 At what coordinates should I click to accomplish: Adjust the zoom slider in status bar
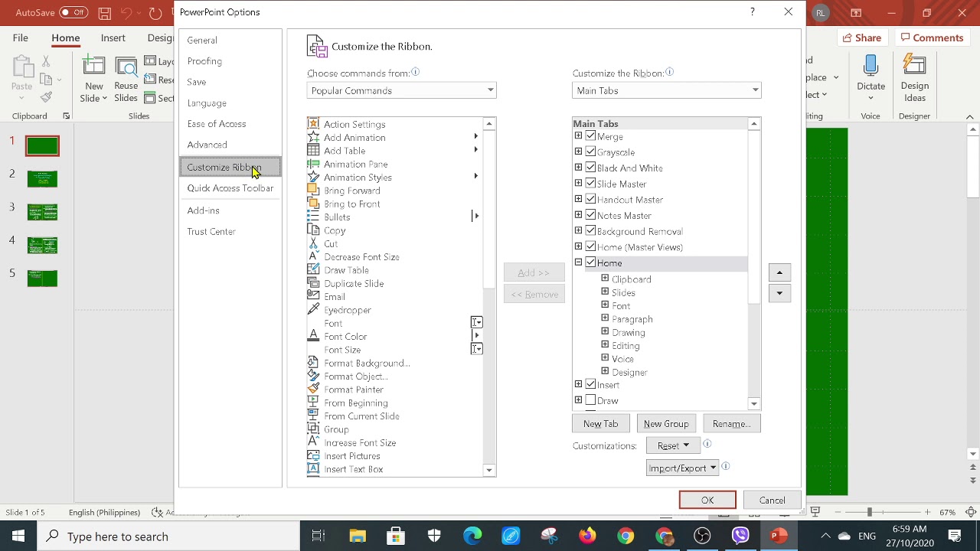click(869, 512)
